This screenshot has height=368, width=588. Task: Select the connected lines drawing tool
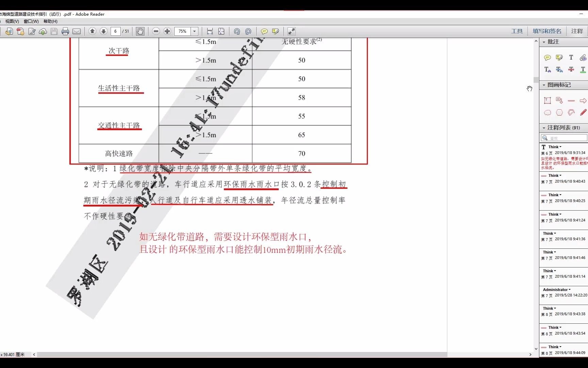click(571, 112)
